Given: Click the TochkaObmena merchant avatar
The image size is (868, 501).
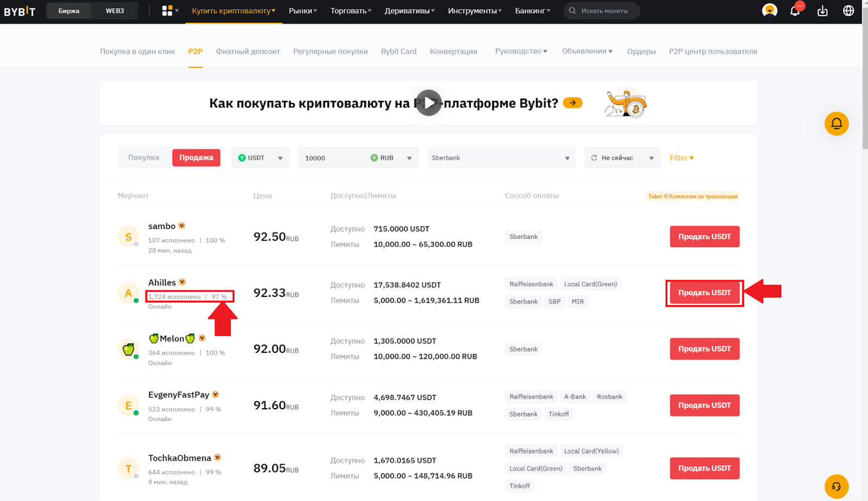Looking at the screenshot, I should 129,468.
